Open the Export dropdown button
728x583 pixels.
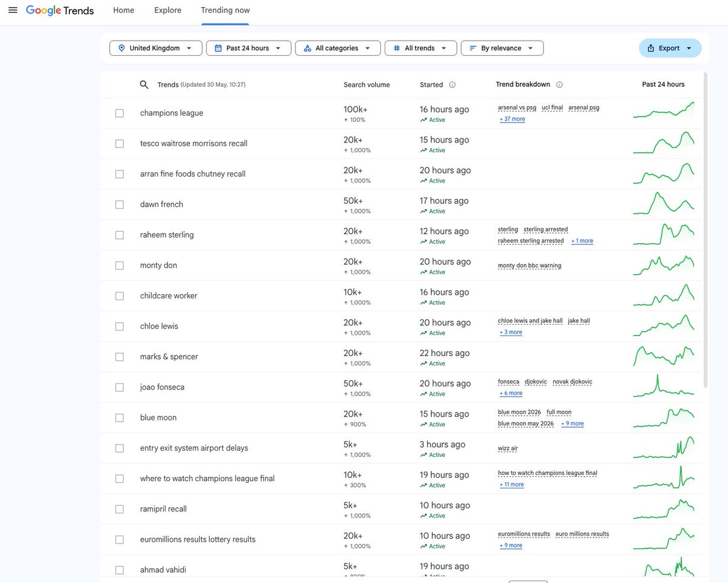(670, 48)
